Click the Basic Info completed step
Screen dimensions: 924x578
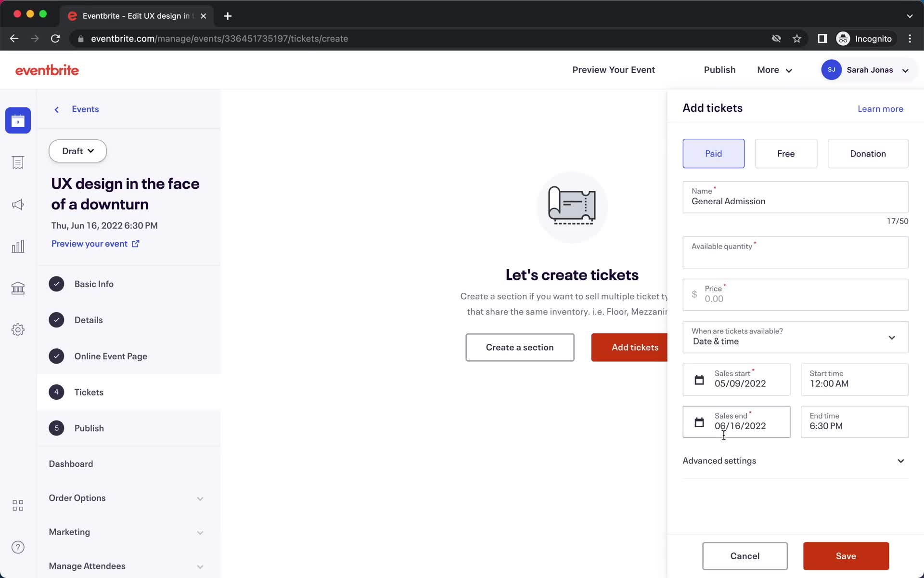click(94, 283)
